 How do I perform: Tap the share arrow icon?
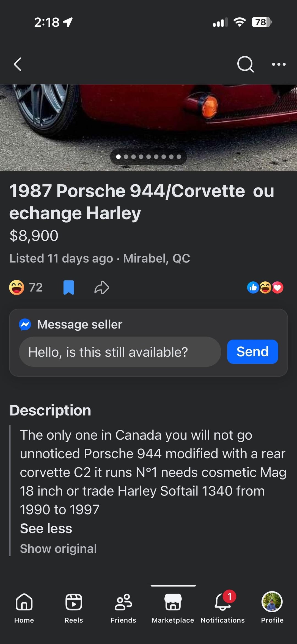point(102,287)
